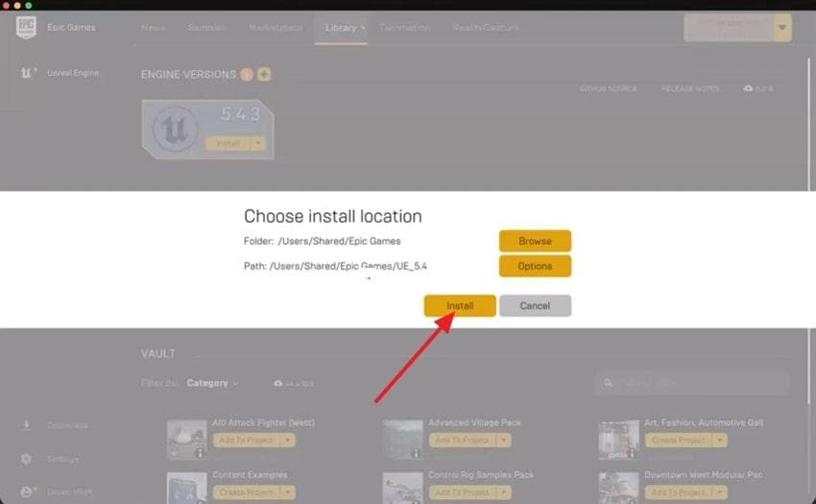Select the Library tab
816x504 pixels.
[341, 28]
